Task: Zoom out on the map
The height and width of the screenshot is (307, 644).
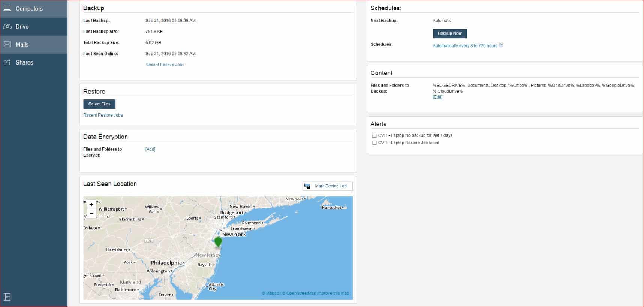Action: click(91, 213)
